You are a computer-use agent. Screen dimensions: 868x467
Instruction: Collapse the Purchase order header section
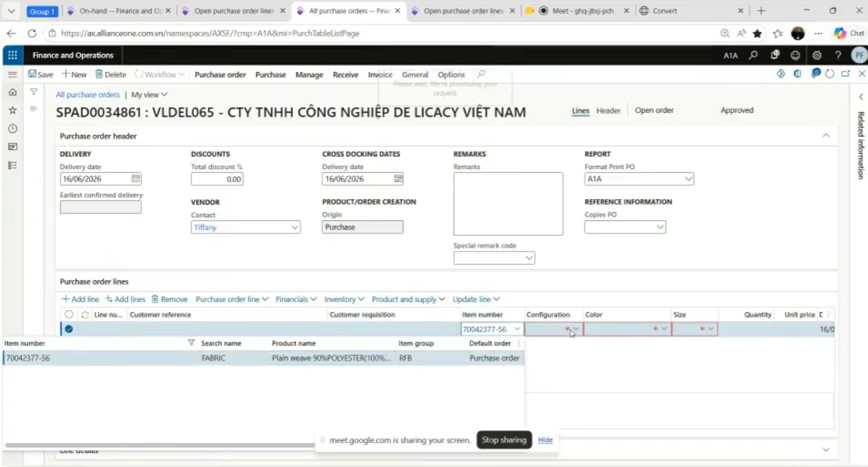[825, 136]
